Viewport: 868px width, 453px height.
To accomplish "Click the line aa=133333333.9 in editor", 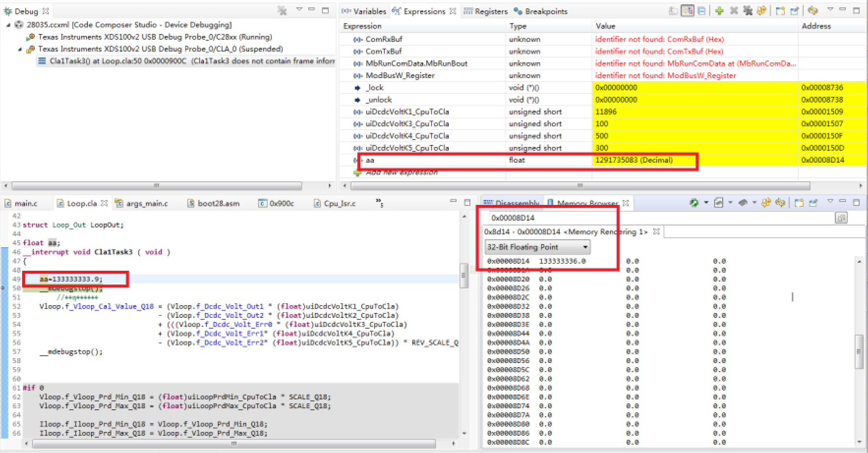I will point(71,279).
